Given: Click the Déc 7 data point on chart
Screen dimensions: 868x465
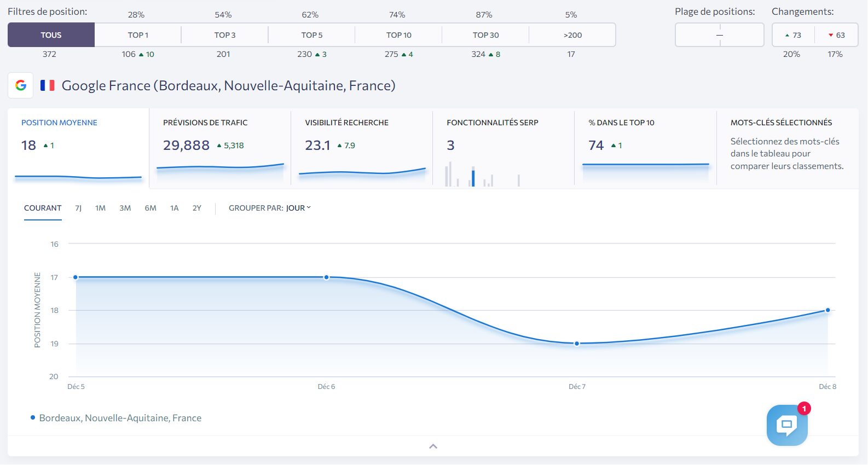Looking at the screenshot, I should [577, 344].
